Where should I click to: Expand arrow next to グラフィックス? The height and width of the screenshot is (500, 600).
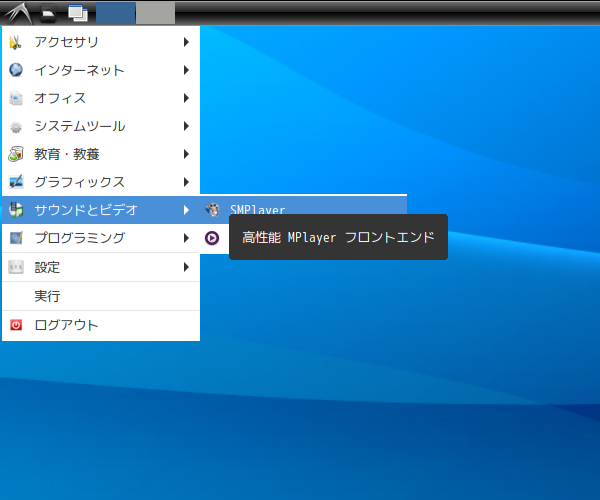(x=186, y=182)
